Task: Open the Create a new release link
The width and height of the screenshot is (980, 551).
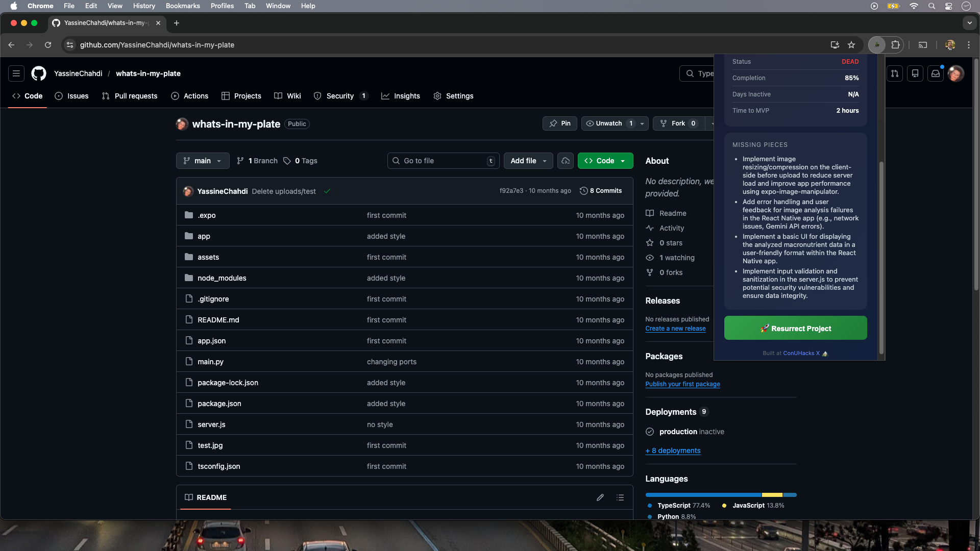Action: click(x=675, y=329)
